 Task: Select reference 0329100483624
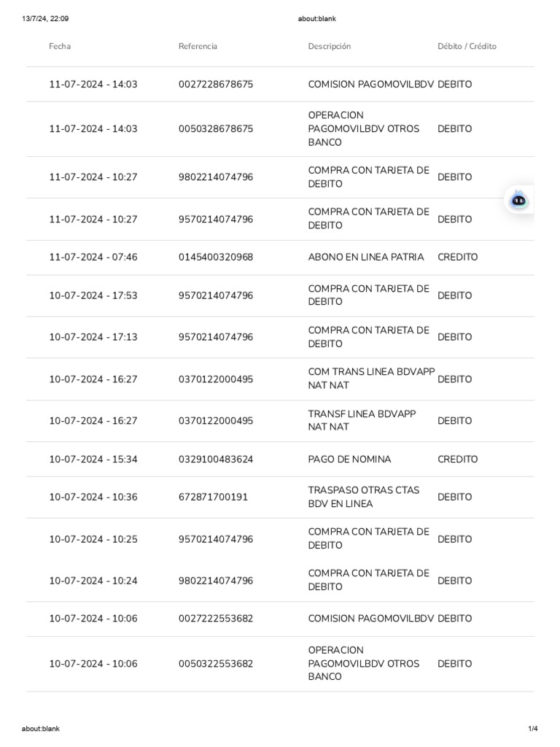216,460
